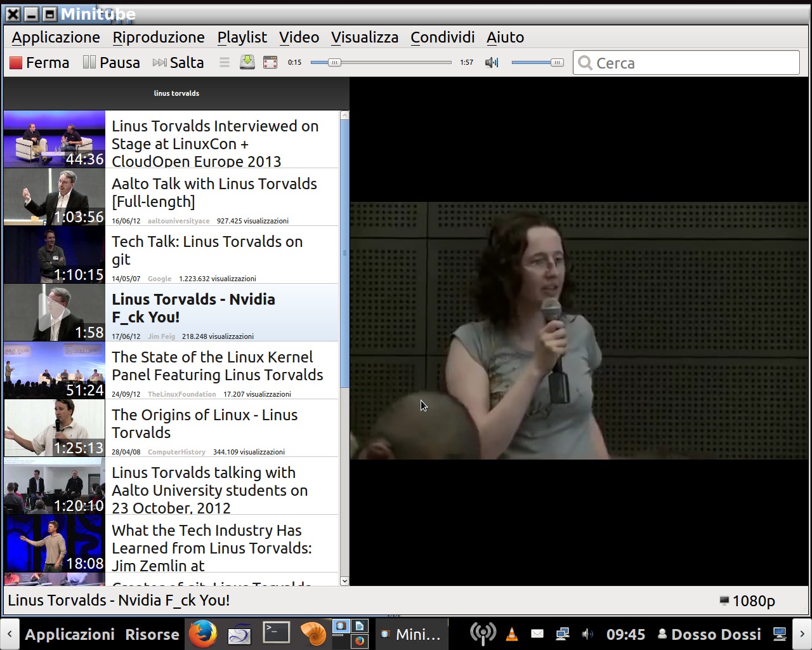Image resolution: width=812 pixels, height=650 pixels.
Task: Select Tech Talk git thumbnail 1:10:15
Action: (55, 255)
